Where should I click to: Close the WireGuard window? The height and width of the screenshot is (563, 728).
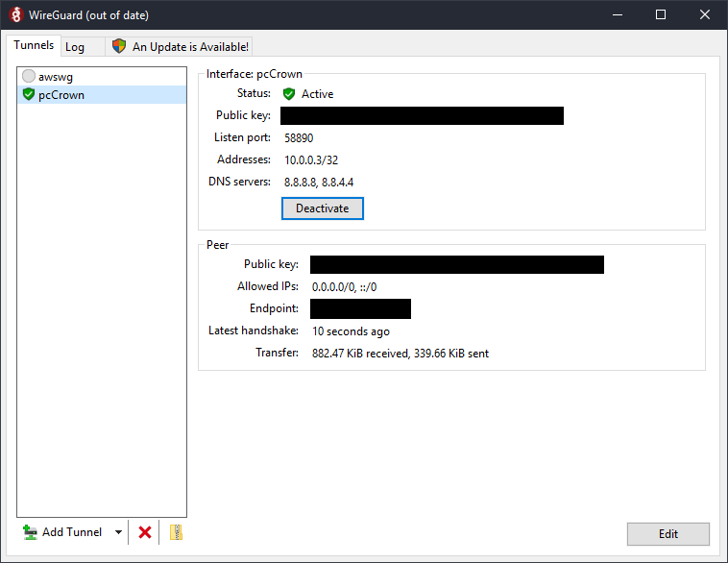(x=705, y=14)
